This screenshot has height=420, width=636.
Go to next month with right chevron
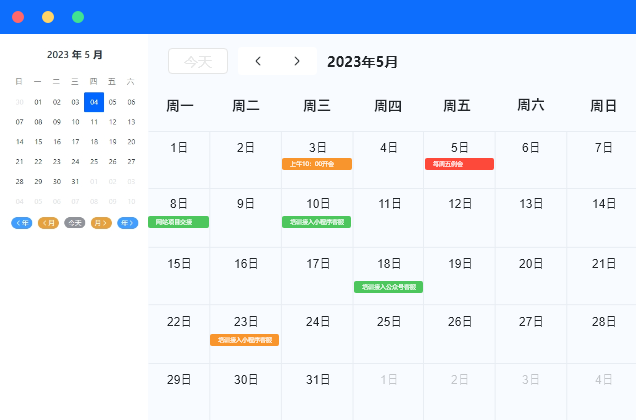(x=297, y=61)
